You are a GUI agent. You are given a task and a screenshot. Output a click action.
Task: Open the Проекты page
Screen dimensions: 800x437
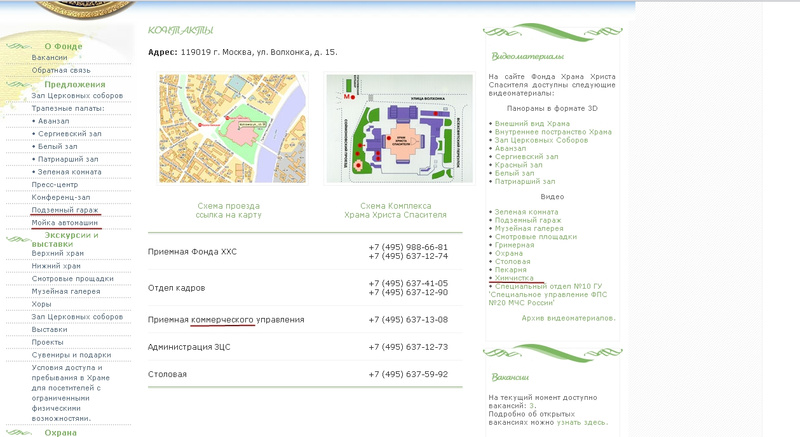click(x=47, y=343)
